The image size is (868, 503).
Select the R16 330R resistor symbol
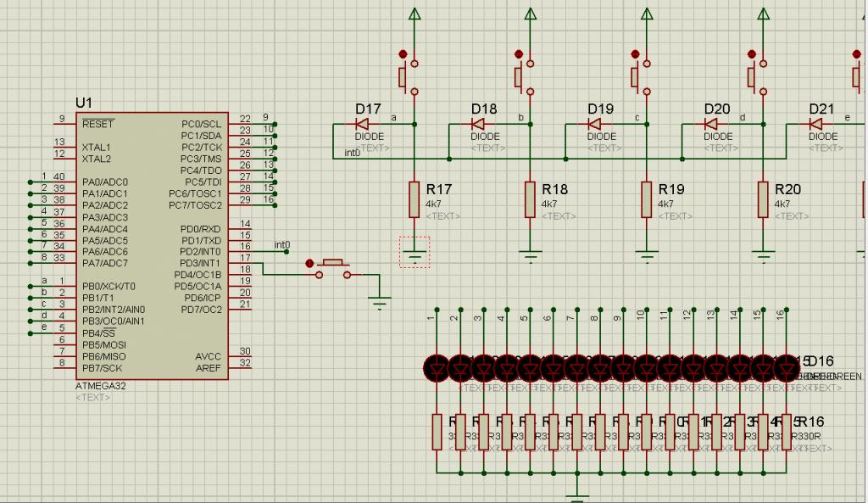(x=786, y=432)
